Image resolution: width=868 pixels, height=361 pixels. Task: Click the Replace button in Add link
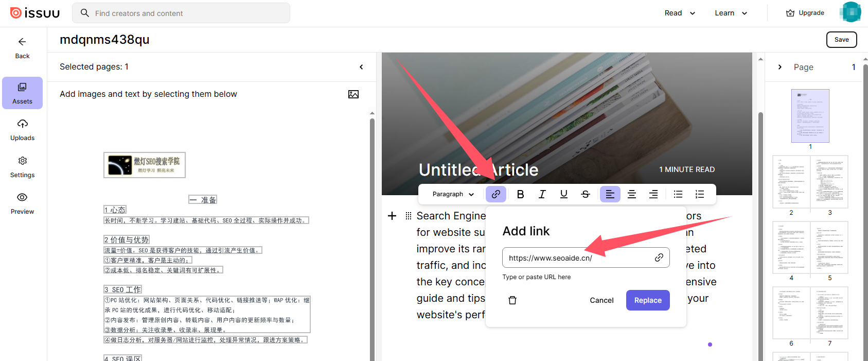tap(648, 300)
